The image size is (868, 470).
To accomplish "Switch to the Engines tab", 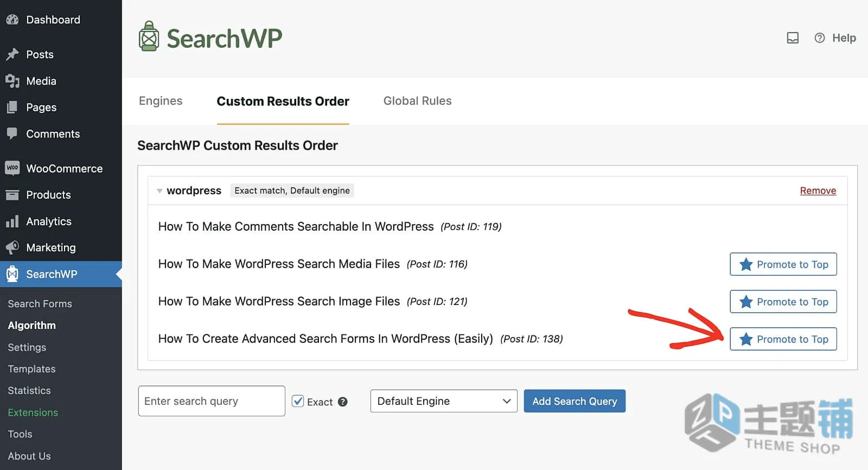I will (161, 101).
